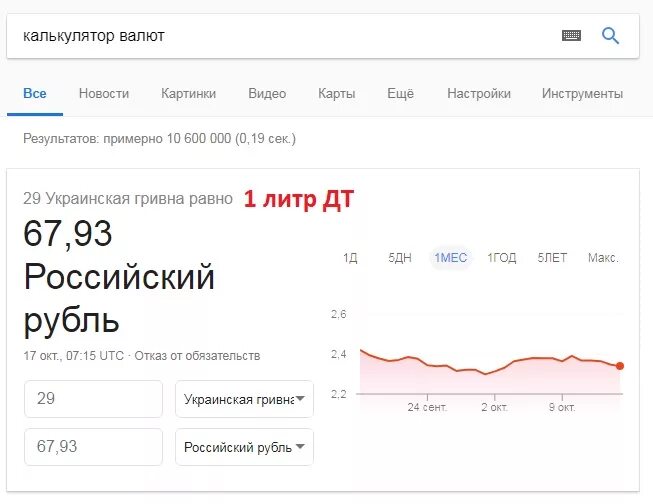Switch to the Новости tab

(x=104, y=93)
